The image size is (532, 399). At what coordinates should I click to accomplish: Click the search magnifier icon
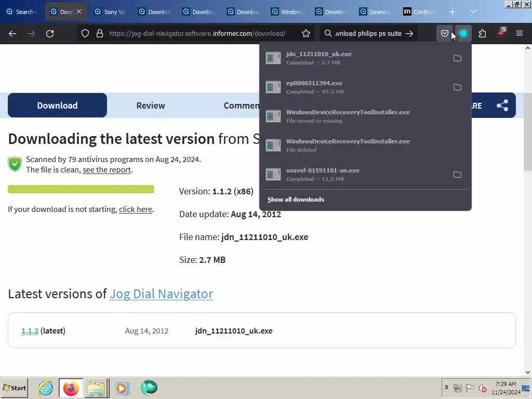point(328,33)
